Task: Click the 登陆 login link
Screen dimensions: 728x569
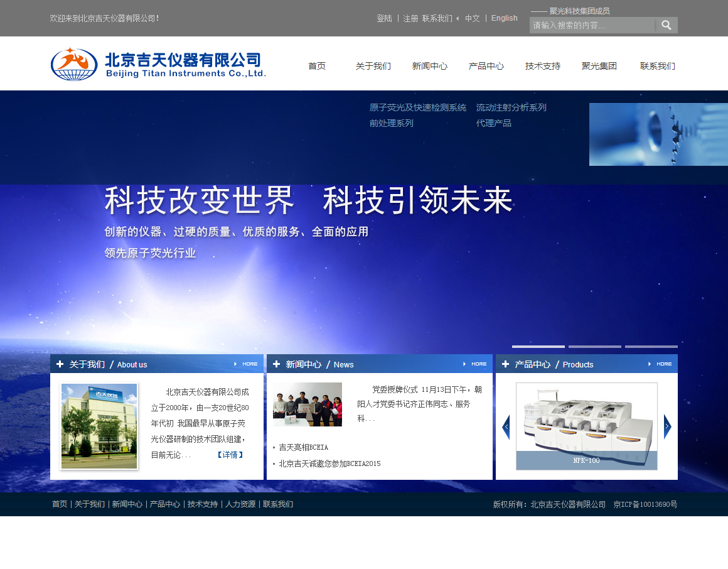Action: coord(385,18)
